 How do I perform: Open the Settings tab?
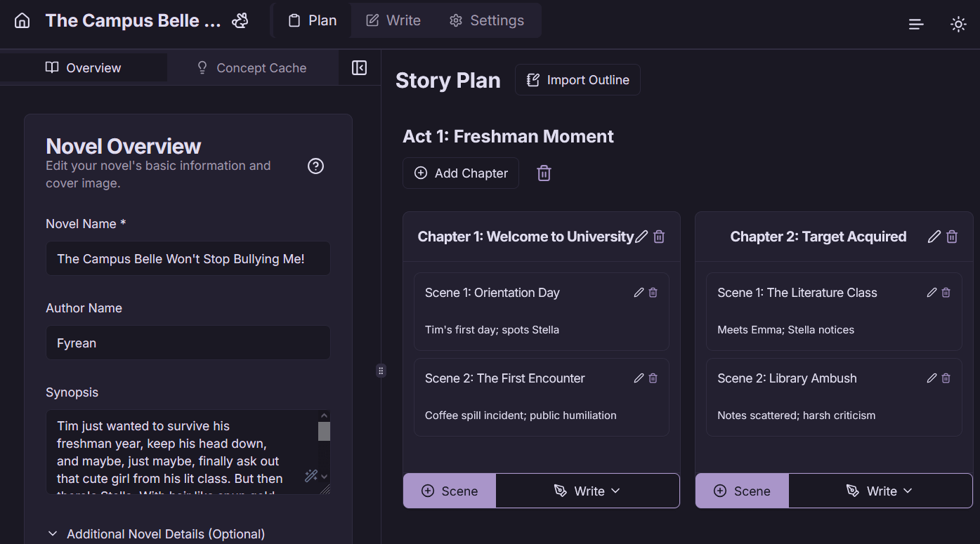487,20
